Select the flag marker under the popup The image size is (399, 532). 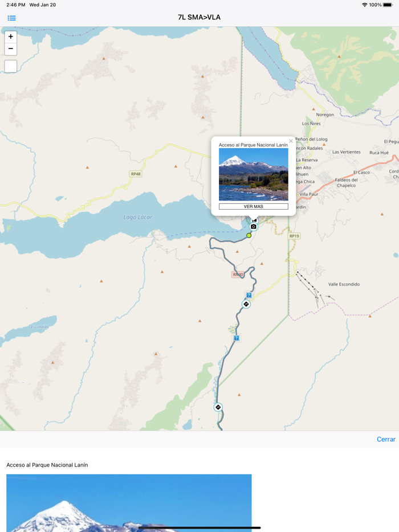[254, 220]
